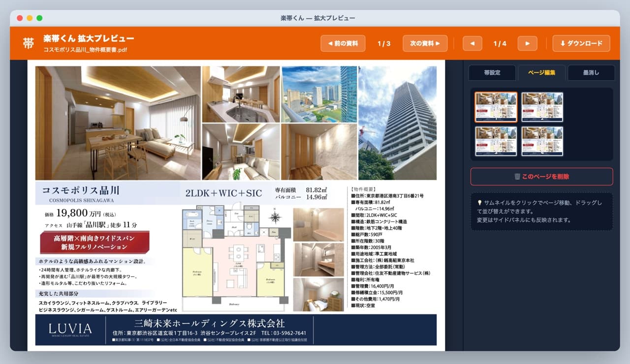Click the TEL: 03-5962-7641 text
Viewport: 630px width, 364px height.
click(x=283, y=333)
